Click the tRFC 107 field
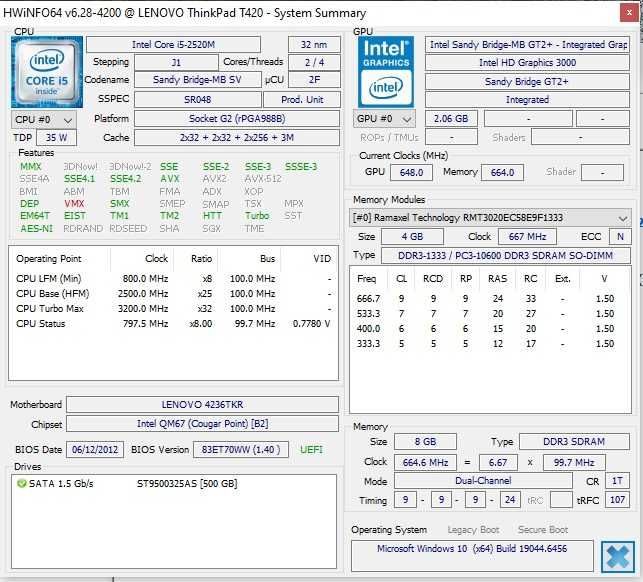This screenshot has width=643, height=582. pos(617,500)
